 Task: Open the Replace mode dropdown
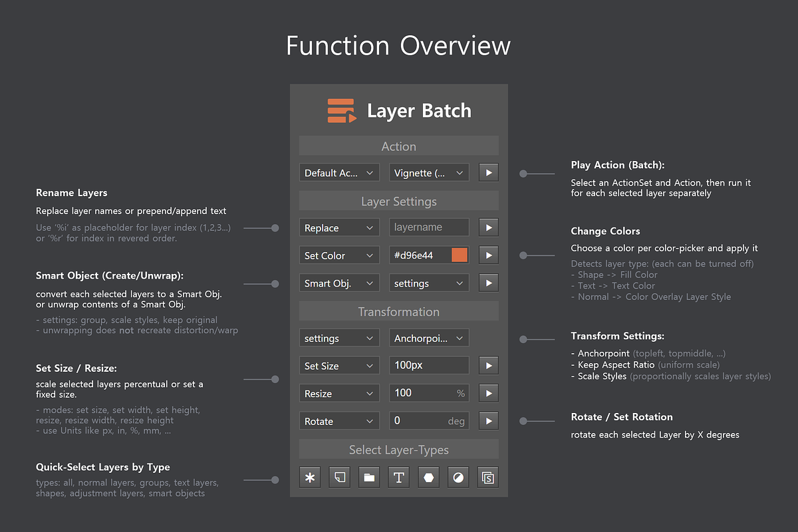click(x=339, y=227)
